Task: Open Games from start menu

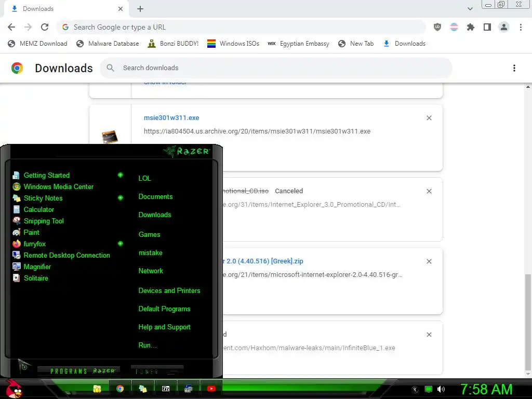Action: [x=149, y=234]
